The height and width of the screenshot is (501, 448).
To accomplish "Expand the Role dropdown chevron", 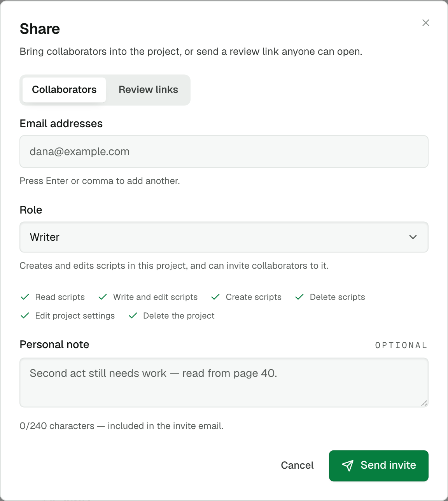I will [x=413, y=237].
